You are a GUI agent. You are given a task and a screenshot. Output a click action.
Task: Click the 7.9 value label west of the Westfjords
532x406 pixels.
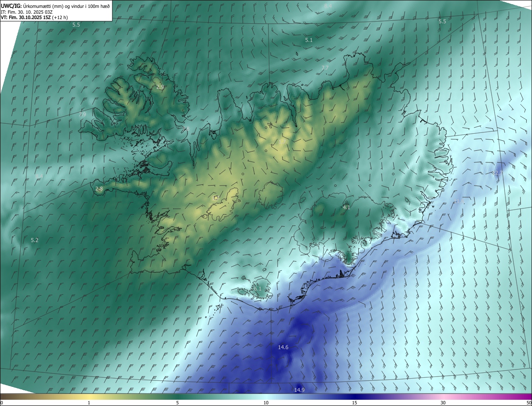click(82, 114)
